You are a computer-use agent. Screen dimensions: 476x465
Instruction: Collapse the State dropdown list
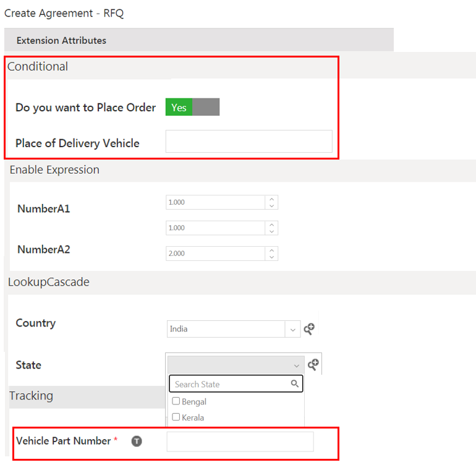pos(297,365)
